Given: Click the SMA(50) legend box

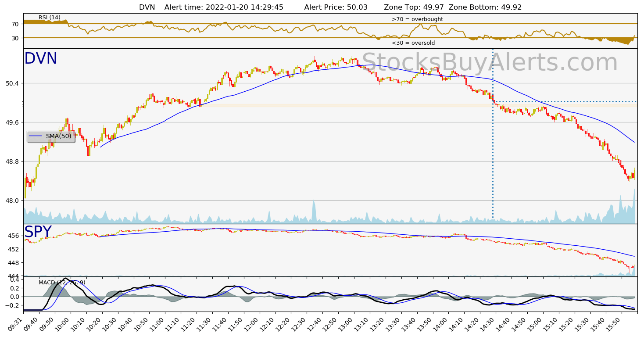Looking at the screenshot, I should [51, 136].
